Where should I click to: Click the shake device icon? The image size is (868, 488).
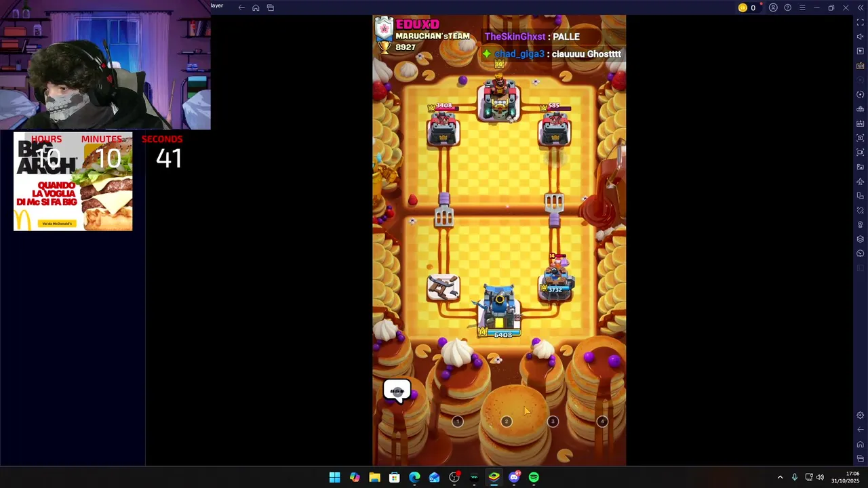tap(860, 210)
